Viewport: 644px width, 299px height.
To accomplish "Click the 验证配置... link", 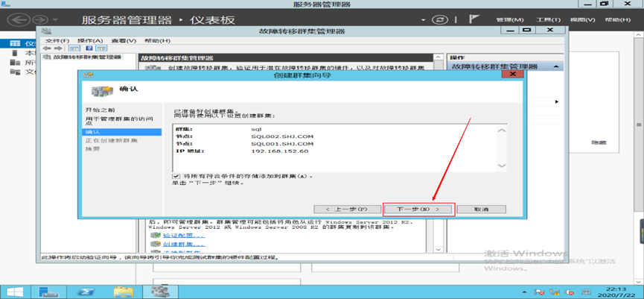I will [x=182, y=236].
